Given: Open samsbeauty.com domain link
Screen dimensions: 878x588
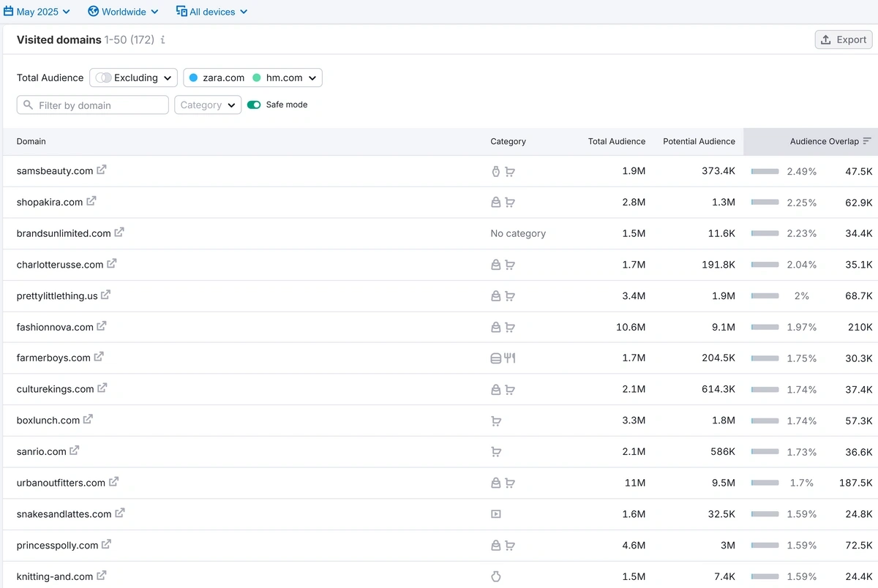Looking at the screenshot, I should click(x=55, y=171).
